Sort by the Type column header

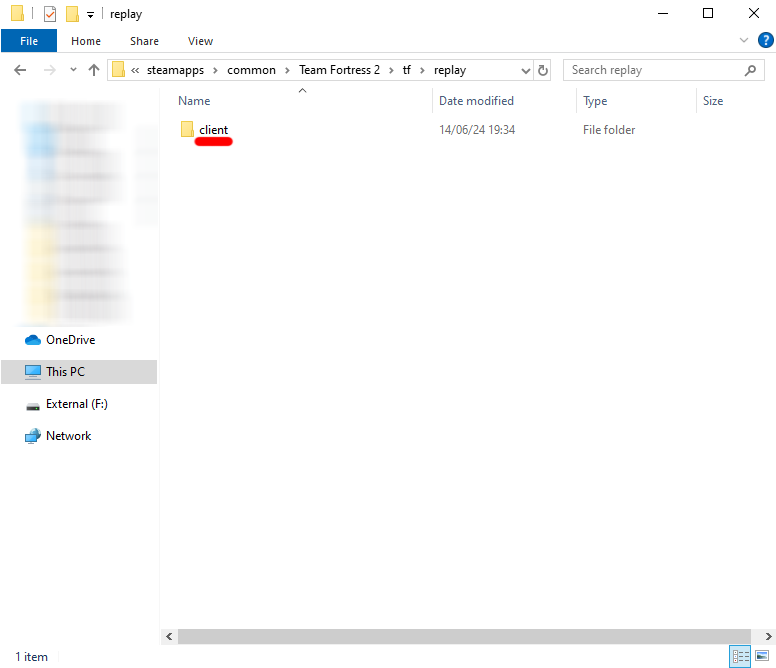tap(595, 101)
